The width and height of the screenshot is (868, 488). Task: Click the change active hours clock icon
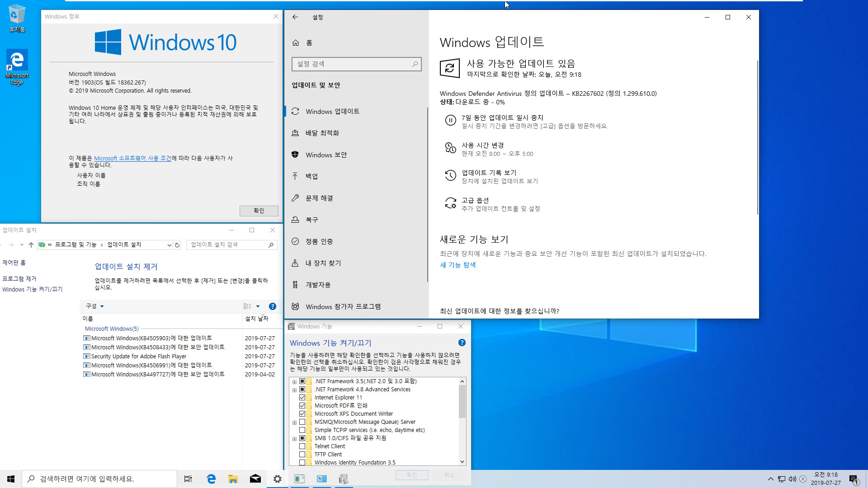(451, 148)
